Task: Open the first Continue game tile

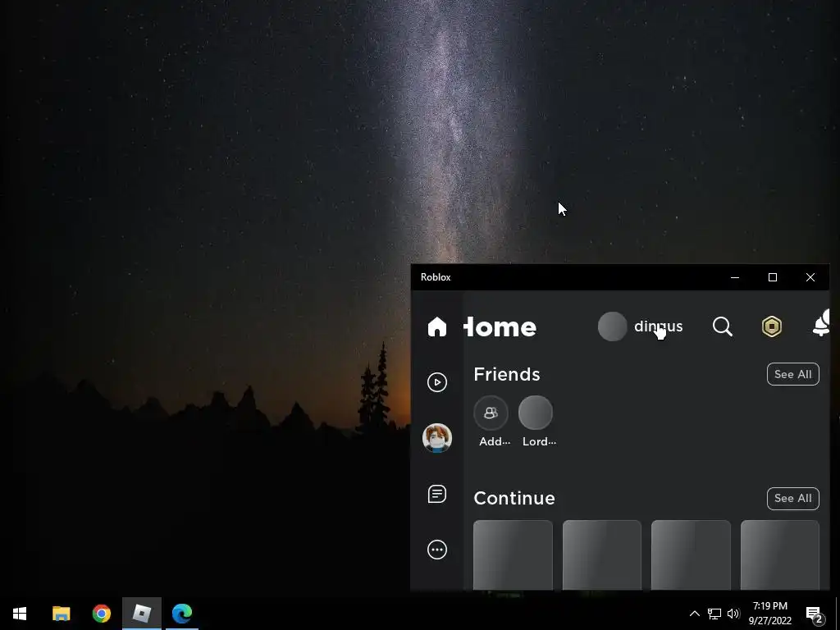Action: point(513,555)
